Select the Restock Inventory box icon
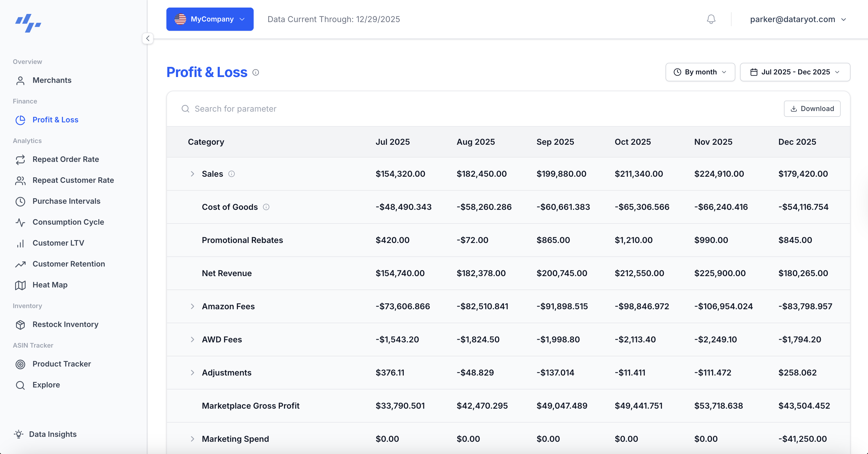Screen dimensions: 868x454 point(20,325)
